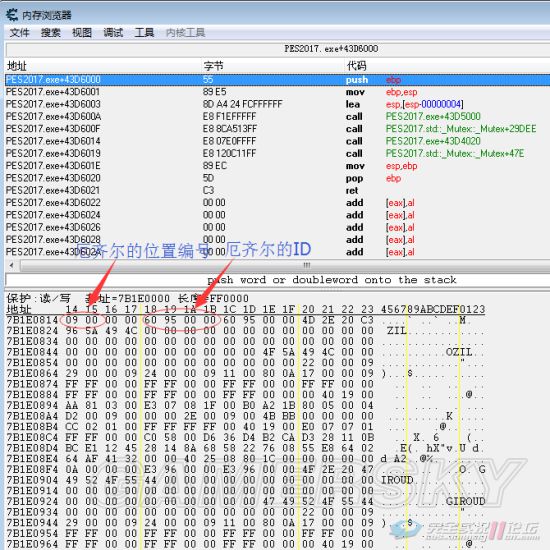Viewport: 550px width, 550px height.
Task: Open the 工具 menu
Action: [144, 33]
